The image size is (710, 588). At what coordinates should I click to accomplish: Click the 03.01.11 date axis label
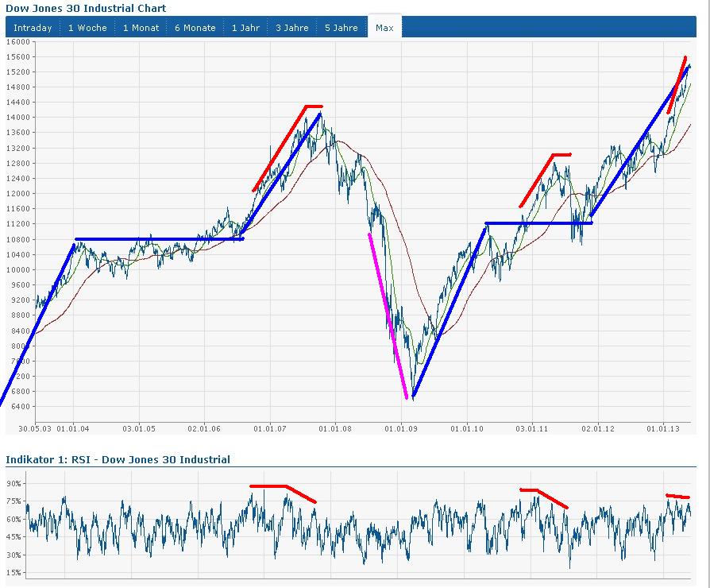pyautogui.click(x=532, y=428)
